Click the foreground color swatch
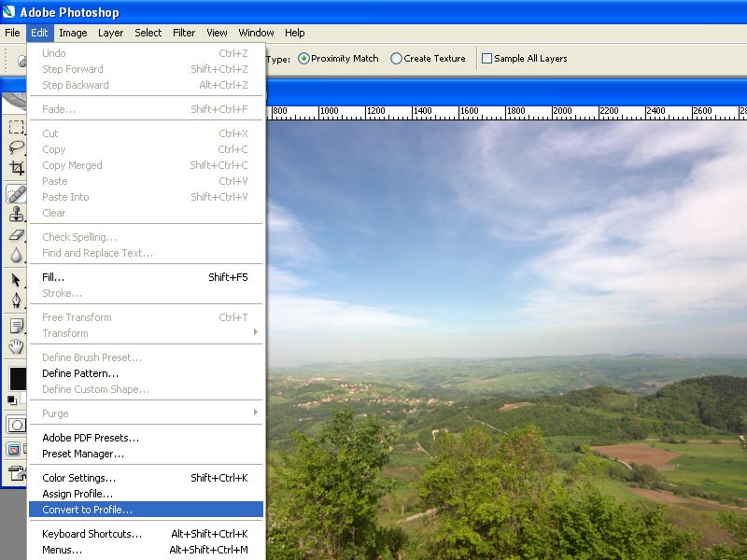 [16, 378]
